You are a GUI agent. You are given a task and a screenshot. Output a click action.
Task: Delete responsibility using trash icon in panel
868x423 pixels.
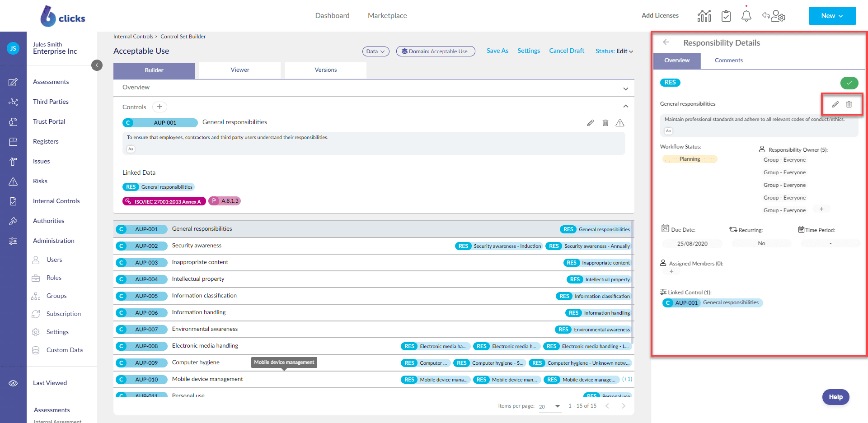pos(849,104)
